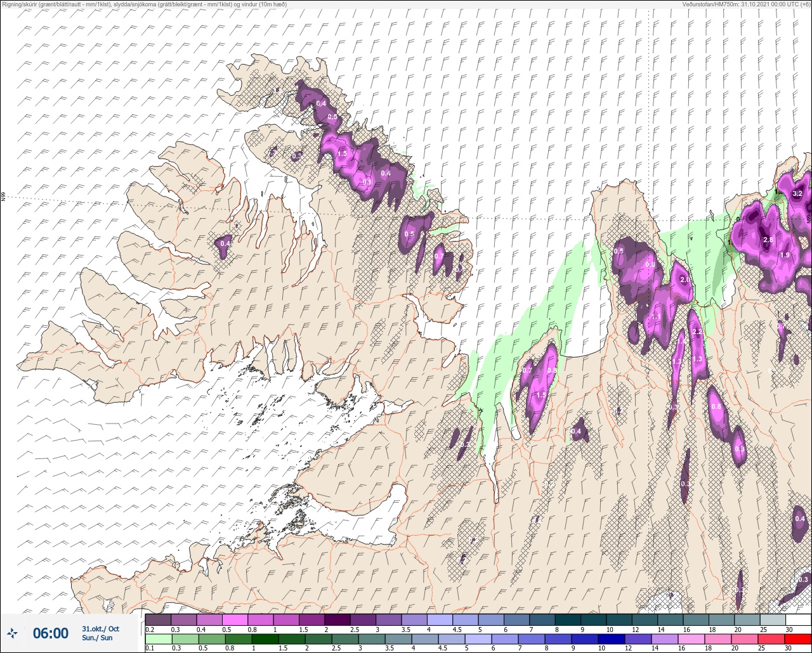
Task: Pick the bright red rain-scale swatch labeled 30
Action: click(x=798, y=639)
